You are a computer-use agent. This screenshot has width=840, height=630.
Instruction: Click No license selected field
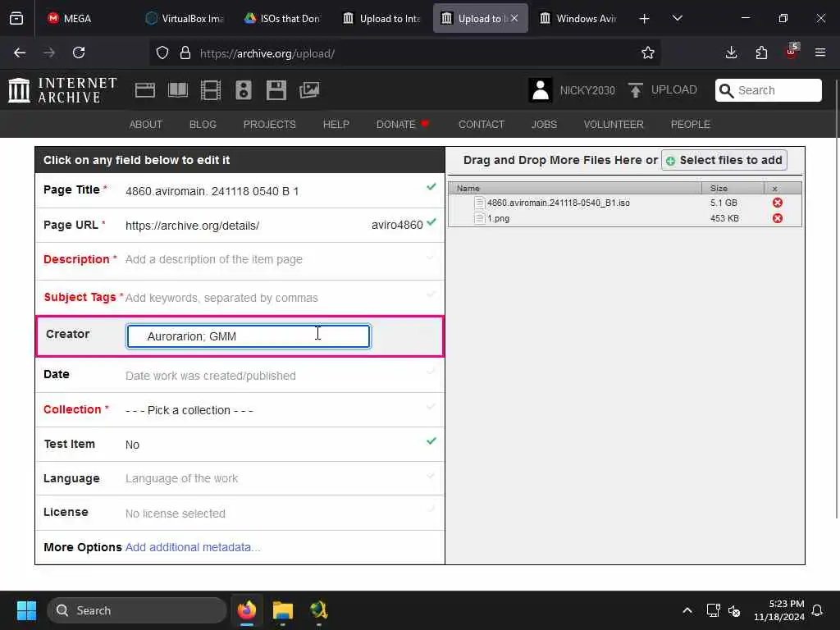pos(176,514)
